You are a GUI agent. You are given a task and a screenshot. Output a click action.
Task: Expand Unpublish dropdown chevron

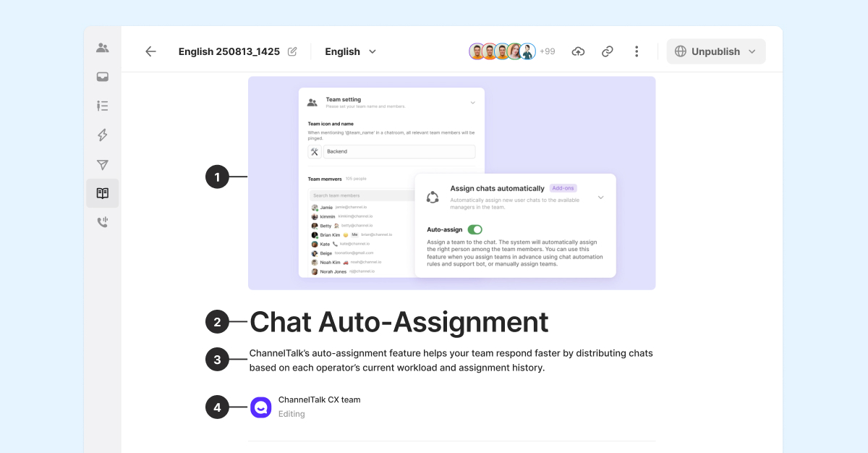(x=752, y=51)
